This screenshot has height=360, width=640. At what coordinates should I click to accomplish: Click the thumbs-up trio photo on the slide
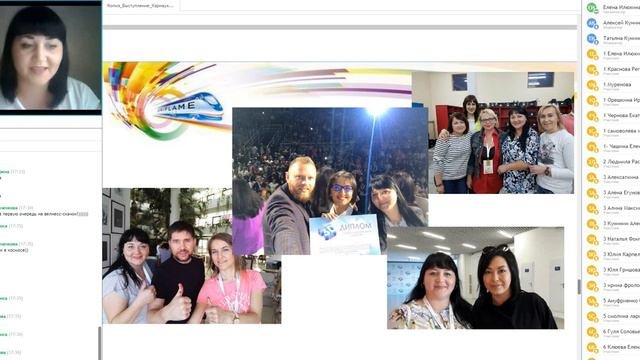point(192,256)
